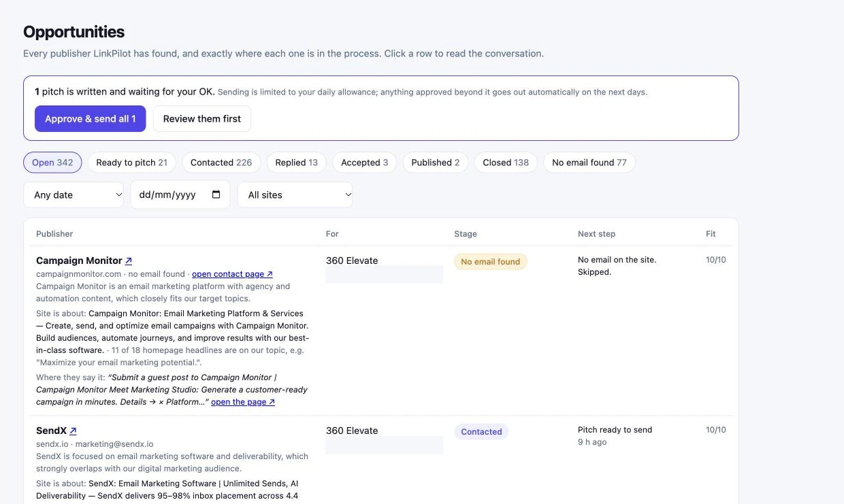Click the SendX publisher name
Screen dimensions: 844x504
click(x=51, y=431)
